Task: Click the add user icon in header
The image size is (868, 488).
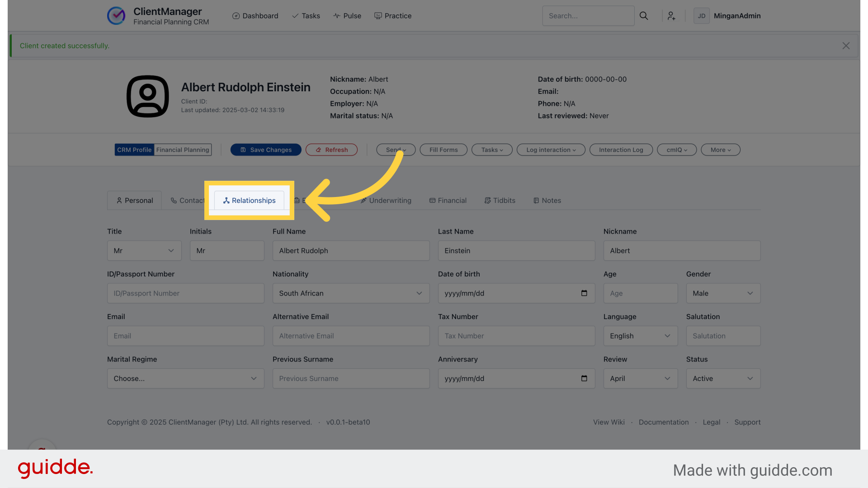Action: click(671, 16)
